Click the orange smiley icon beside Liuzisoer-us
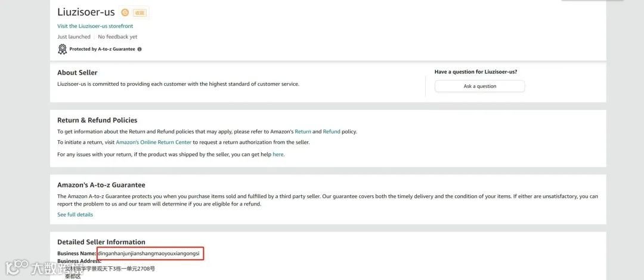 coord(125,13)
